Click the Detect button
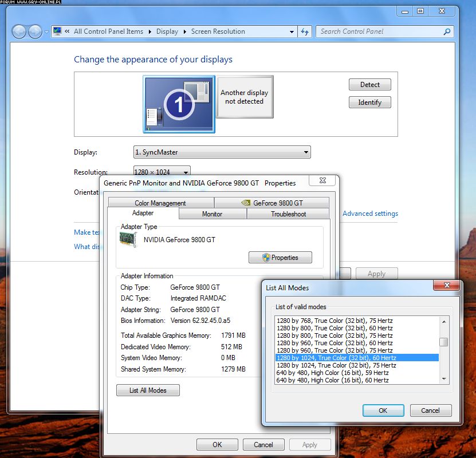 [370, 85]
